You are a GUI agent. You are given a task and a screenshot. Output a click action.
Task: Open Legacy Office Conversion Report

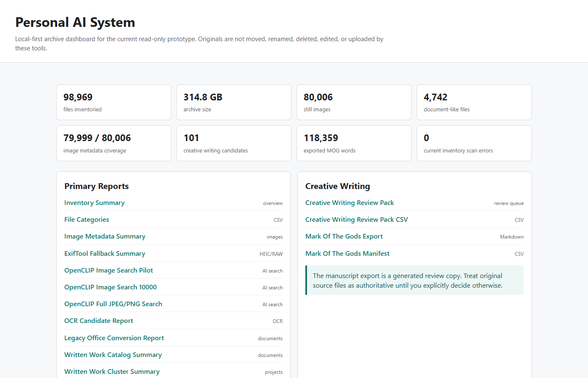pos(114,338)
